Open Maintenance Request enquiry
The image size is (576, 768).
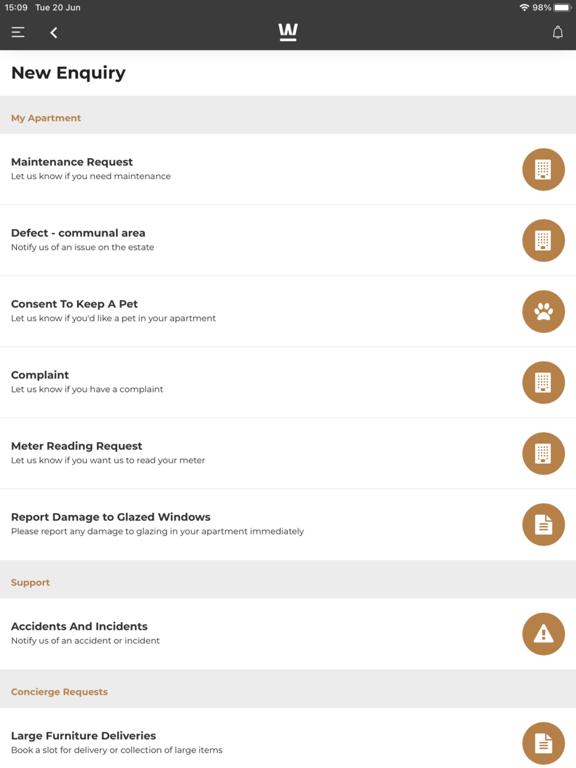pyautogui.click(x=288, y=169)
